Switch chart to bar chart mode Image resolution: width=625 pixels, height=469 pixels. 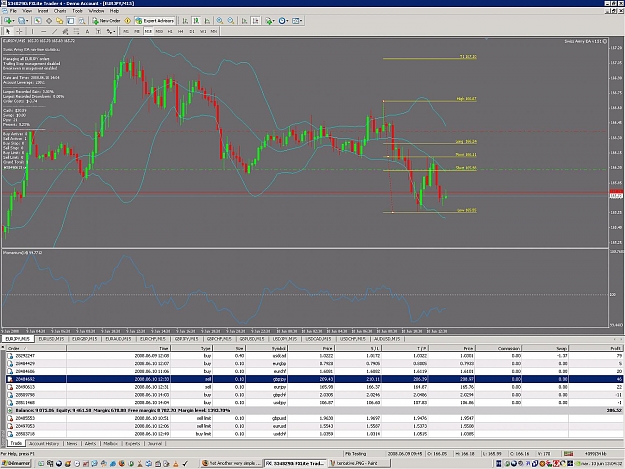coord(185,21)
